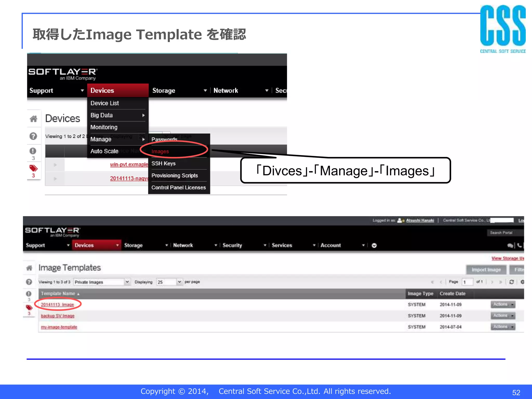Open the Devices menu in upper navbar
532x399 pixels.
[118, 90]
